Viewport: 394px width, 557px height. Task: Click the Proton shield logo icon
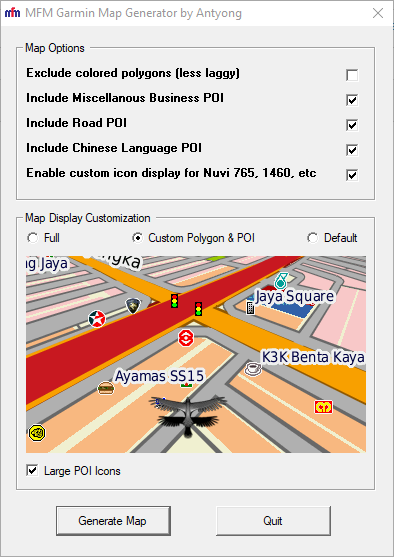pyautogui.click(x=133, y=305)
